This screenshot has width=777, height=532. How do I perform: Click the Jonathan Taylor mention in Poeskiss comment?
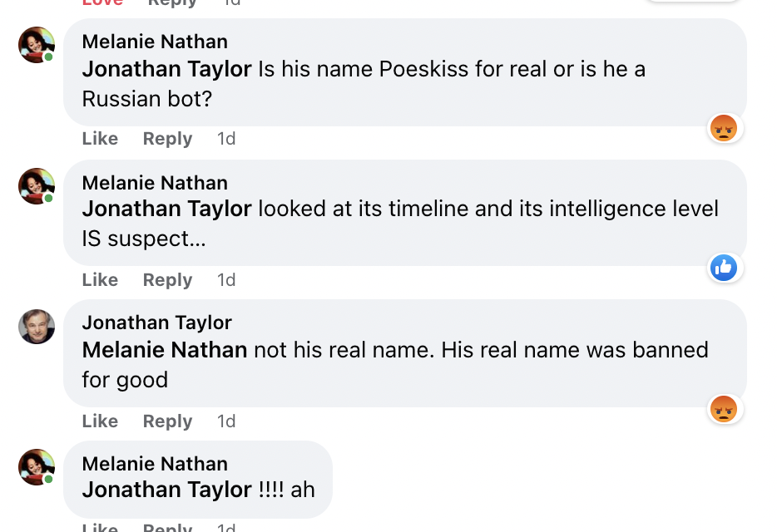tap(166, 69)
